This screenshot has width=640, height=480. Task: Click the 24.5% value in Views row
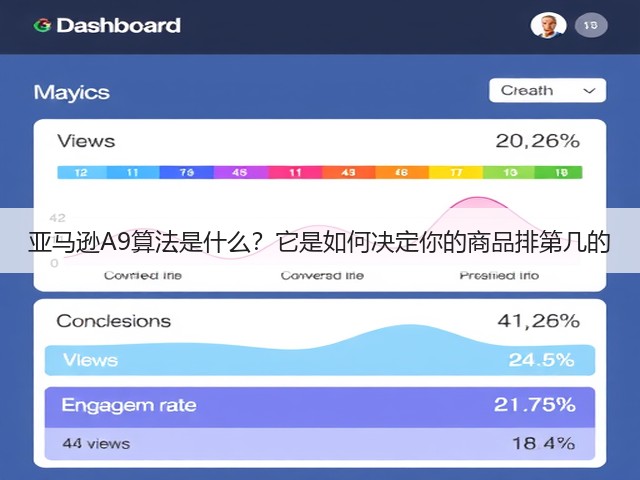(x=541, y=360)
